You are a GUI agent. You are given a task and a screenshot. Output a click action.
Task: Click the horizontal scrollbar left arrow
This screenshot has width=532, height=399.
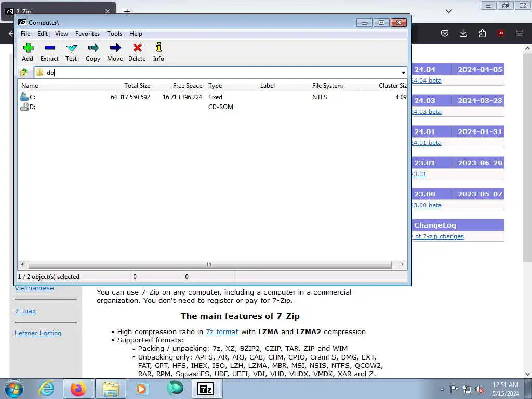click(22, 264)
